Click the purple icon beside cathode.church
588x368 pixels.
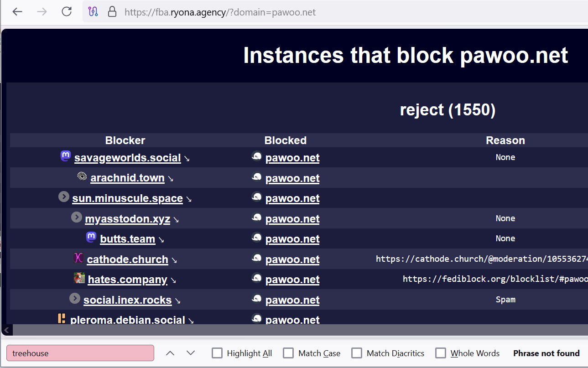pos(78,258)
